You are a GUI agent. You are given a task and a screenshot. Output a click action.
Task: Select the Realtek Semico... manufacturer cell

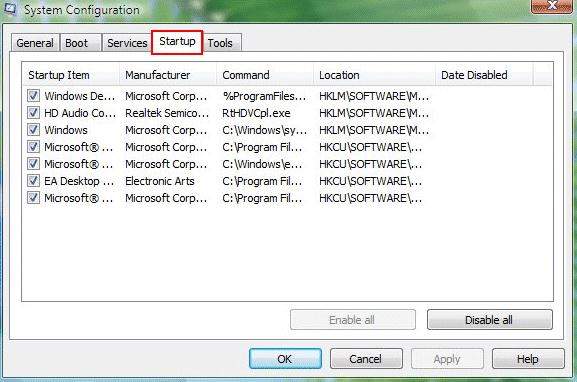[167, 113]
